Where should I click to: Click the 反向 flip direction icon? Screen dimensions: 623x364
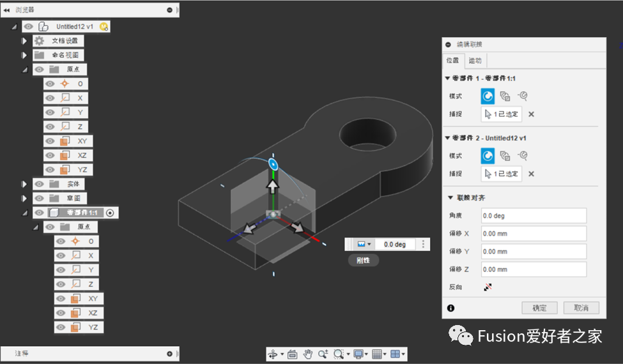pyautogui.click(x=488, y=287)
